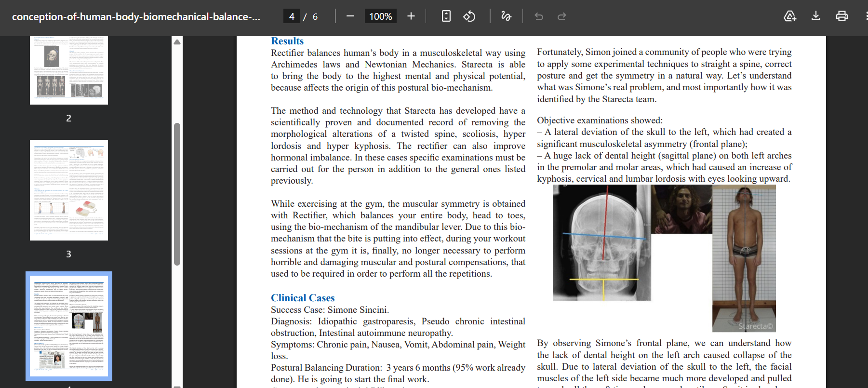Rotate the document counterclockwise

tap(469, 16)
